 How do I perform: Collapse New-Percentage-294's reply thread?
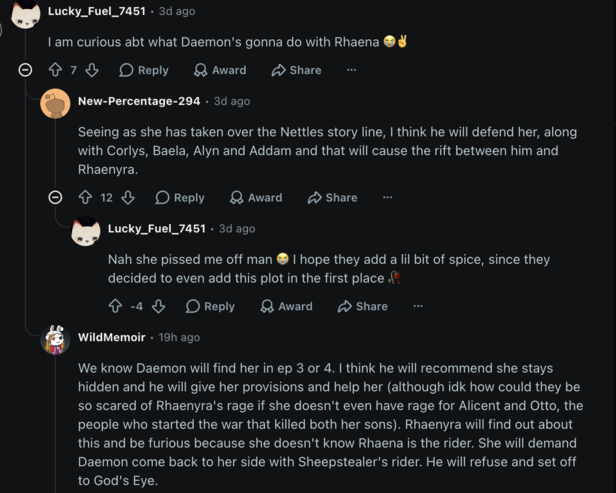coord(55,197)
